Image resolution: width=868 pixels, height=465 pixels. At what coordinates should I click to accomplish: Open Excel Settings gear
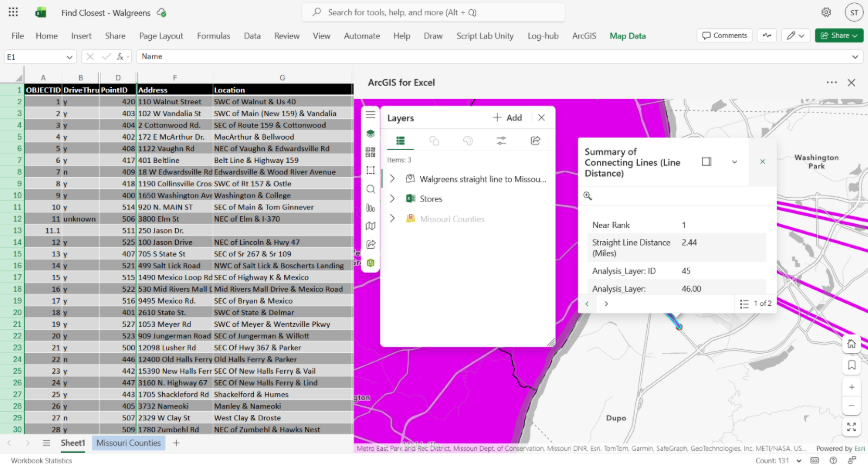[826, 12]
